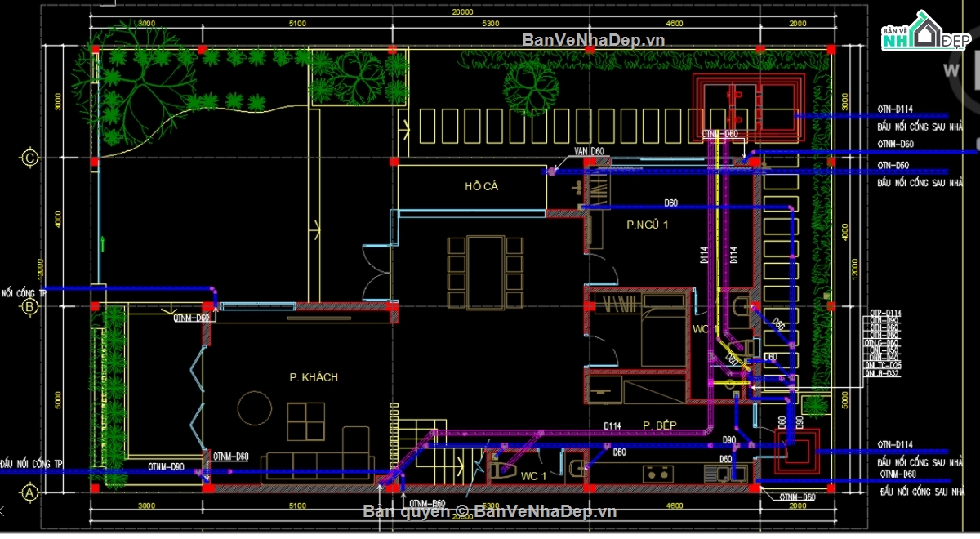Click the P. KHÁCH room label

pyautogui.click(x=313, y=377)
